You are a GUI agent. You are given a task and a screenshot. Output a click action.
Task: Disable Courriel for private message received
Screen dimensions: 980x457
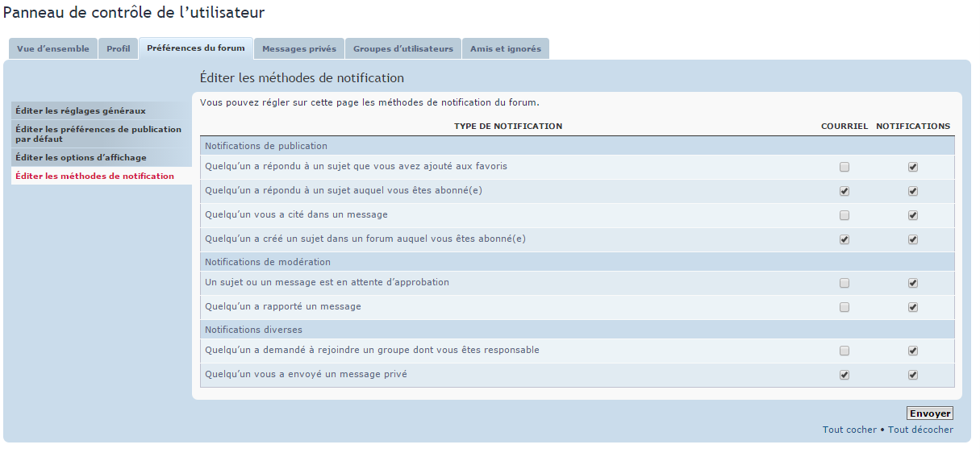click(844, 376)
